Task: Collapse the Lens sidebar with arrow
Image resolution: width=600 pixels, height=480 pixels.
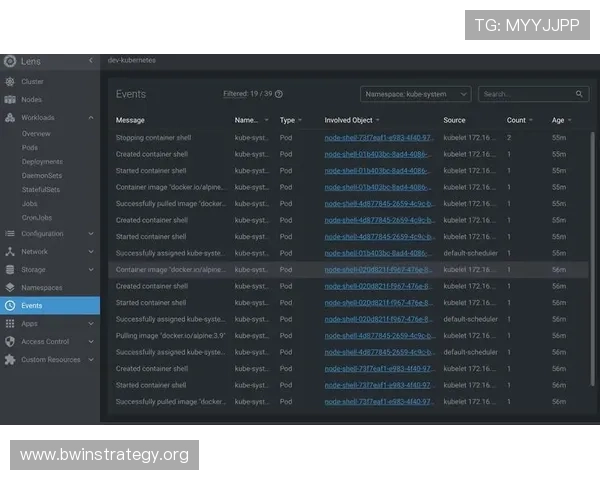Action: pyautogui.click(x=90, y=61)
